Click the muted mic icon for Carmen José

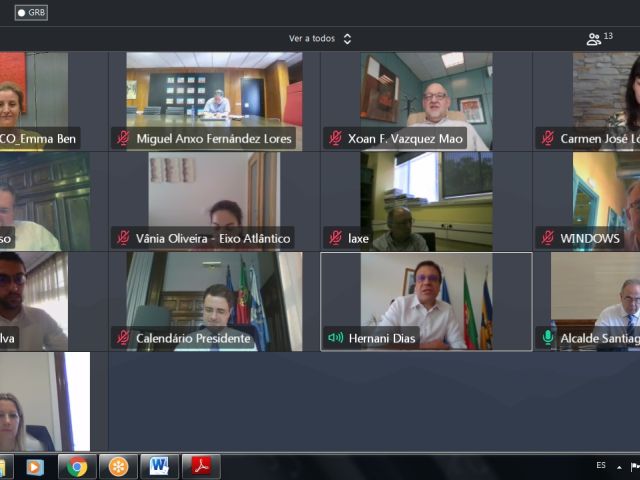click(x=548, y=138)
